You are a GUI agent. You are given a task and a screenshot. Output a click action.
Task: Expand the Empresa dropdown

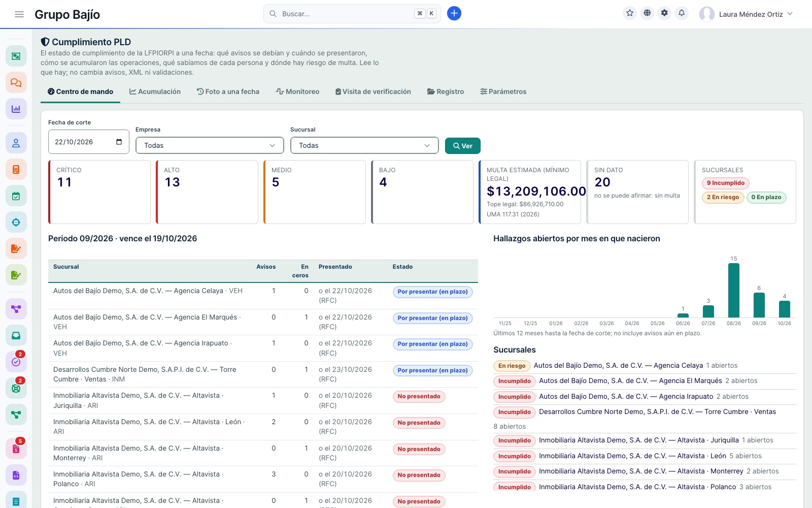210,145
